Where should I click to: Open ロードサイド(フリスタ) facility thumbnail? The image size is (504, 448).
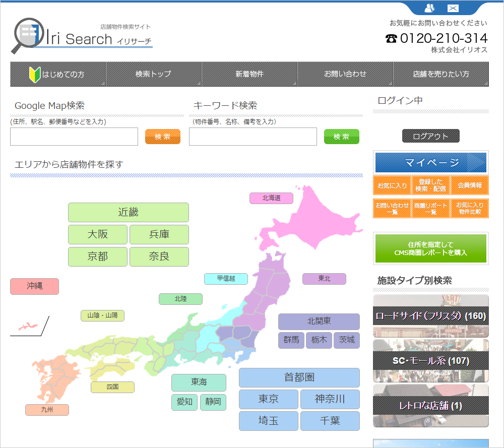click(431, 316)
